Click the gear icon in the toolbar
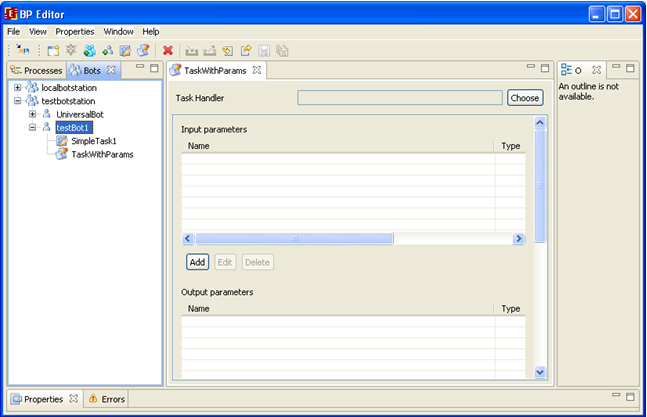The image size is (647, 417). coord(71,50)
